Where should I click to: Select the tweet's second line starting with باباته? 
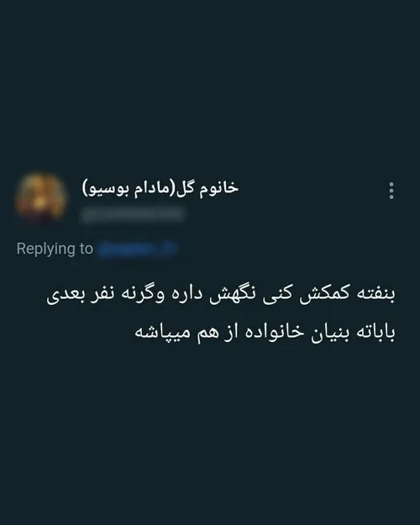(x=265, y=333)
